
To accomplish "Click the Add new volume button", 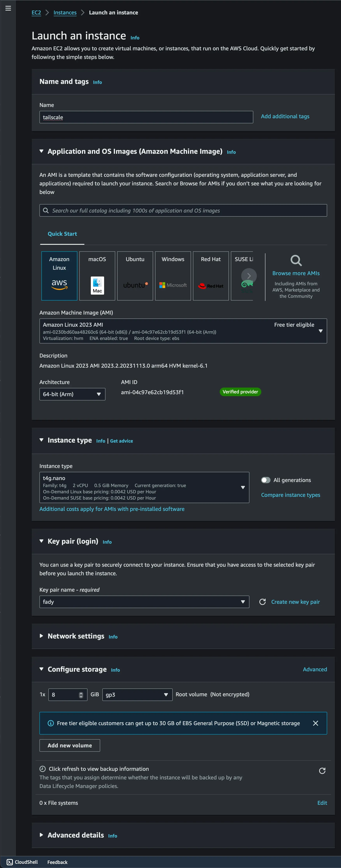I will [x=70, y=745].
